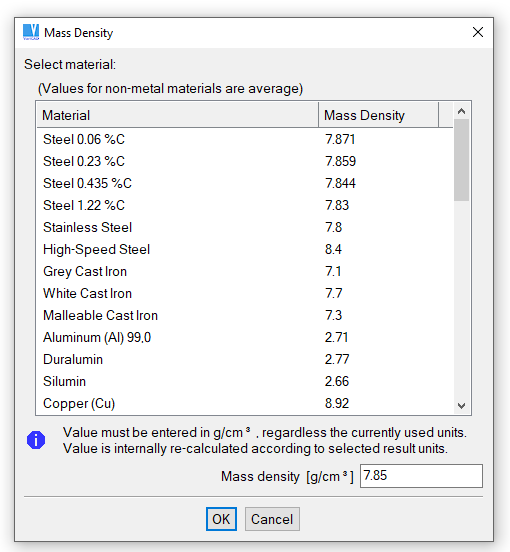Image resolution: width=510 pixels, height=552 pixels.
Task: Select Aluminum (Al) 99.0 row
Action: click(245, 338)
